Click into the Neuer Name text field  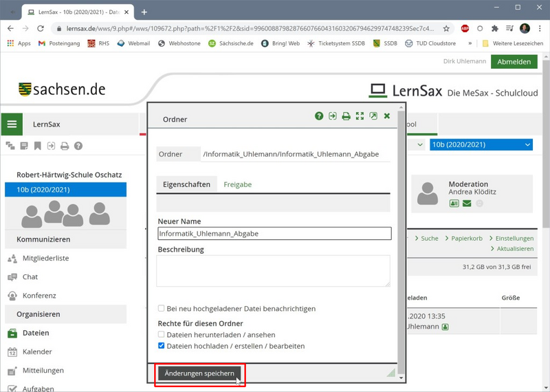click(274, 234)
